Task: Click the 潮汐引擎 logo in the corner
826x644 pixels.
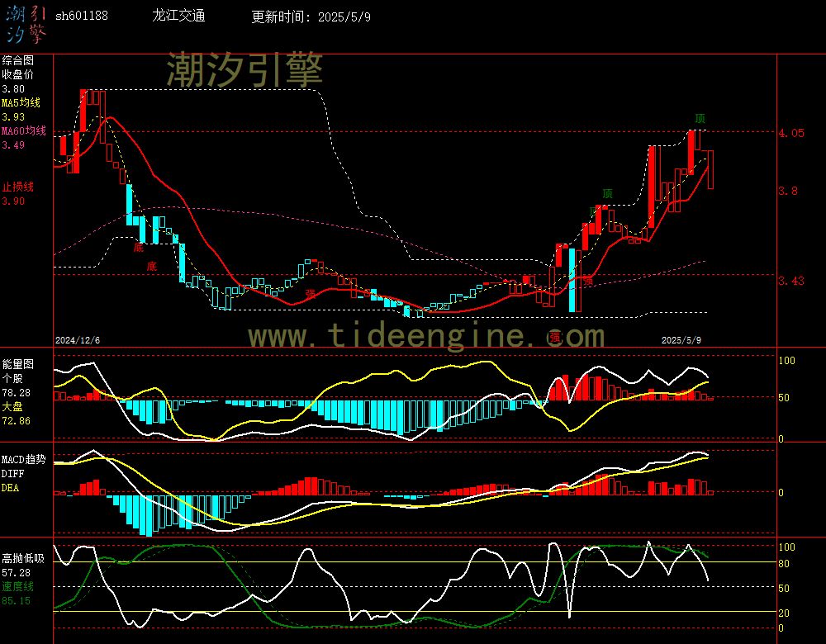Action: (x=26, y=25)
